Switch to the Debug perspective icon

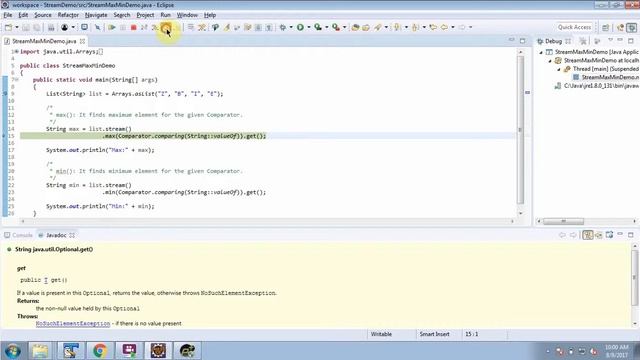631,27
